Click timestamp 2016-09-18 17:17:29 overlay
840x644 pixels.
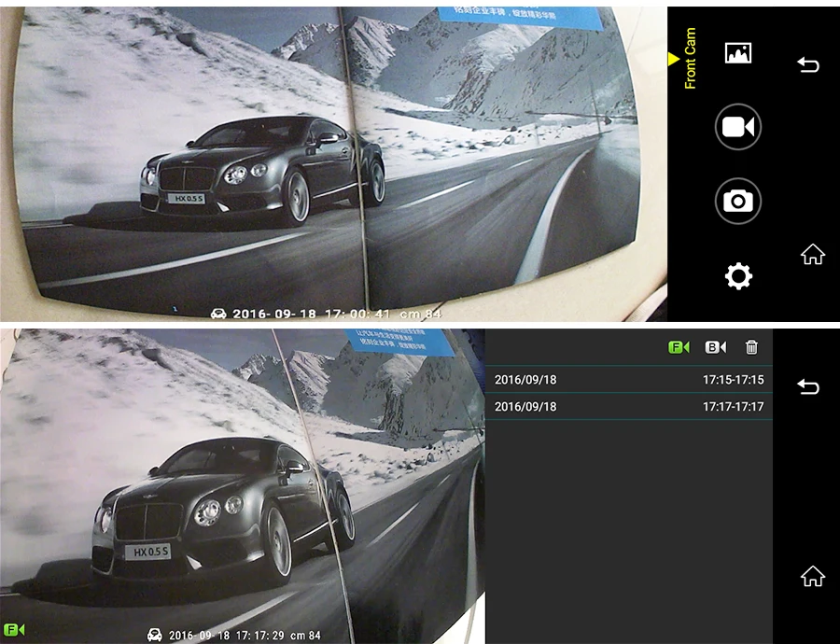point(227,636)
